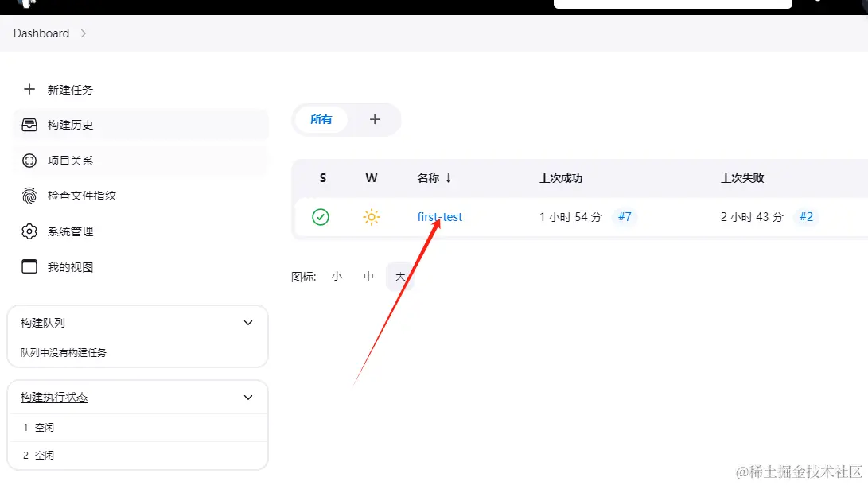Set icon size to 大
868x485 pixels.
point(399,276)
